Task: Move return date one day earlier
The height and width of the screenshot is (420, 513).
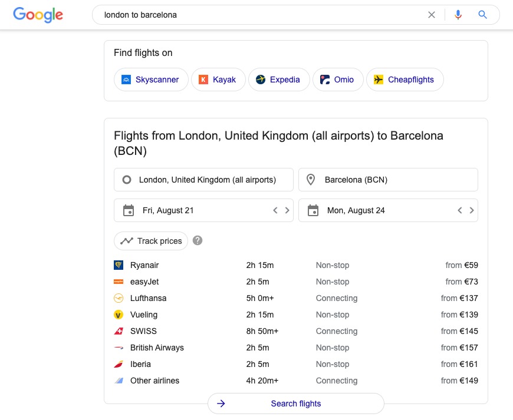Action: [459, 210]
